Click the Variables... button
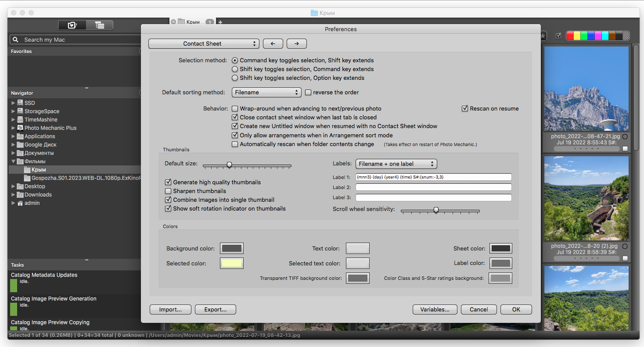This screenshot has height=347, width=644. click(x=435, y=310)
